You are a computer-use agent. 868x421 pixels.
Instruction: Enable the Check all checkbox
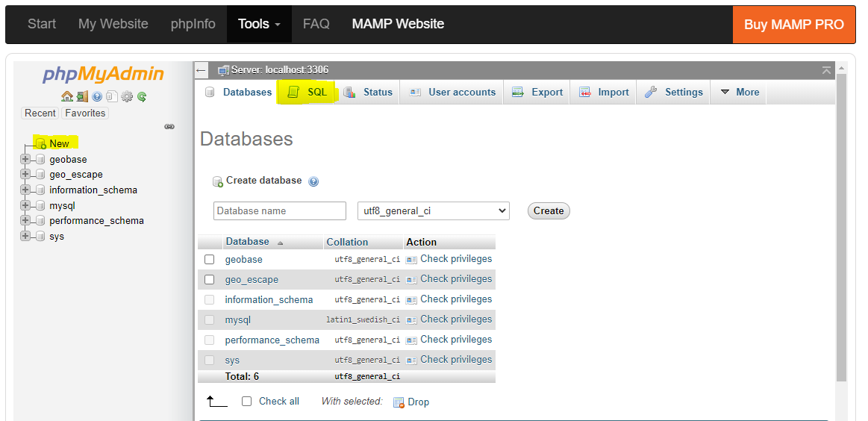pyautogui.click(x=247, y=401)
